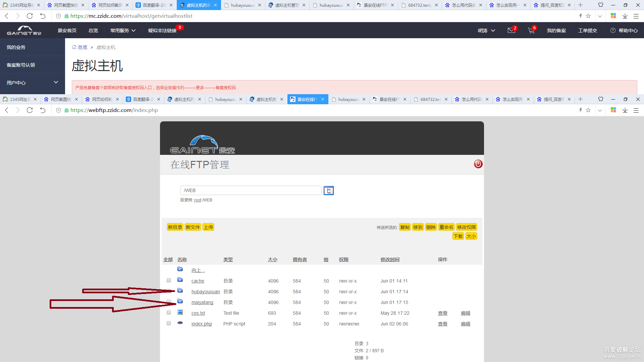Click the directory tree browse icon
This screenshot has width=644, height=362.
[328, 190]
